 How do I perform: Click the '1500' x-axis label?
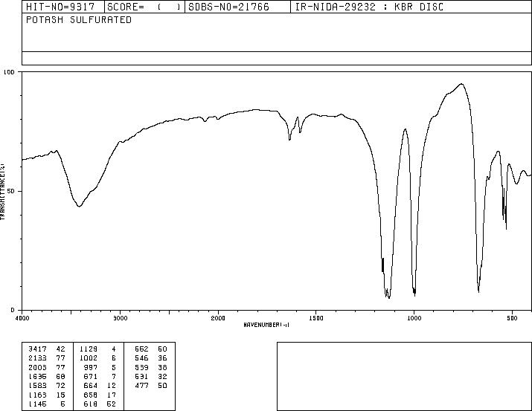tap(316, 318)
